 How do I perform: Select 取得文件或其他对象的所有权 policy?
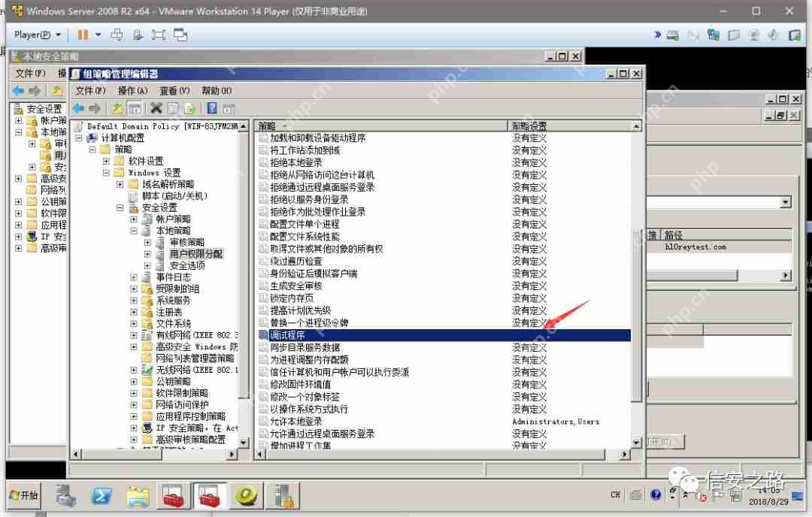326,249
